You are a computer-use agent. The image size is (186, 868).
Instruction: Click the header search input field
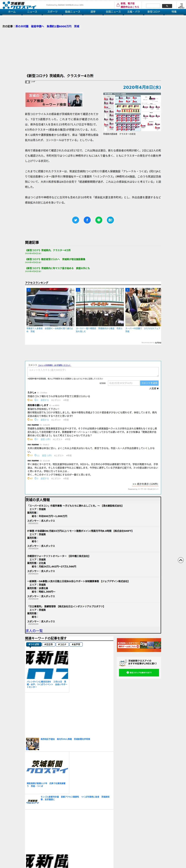click(x=153, y=6)
